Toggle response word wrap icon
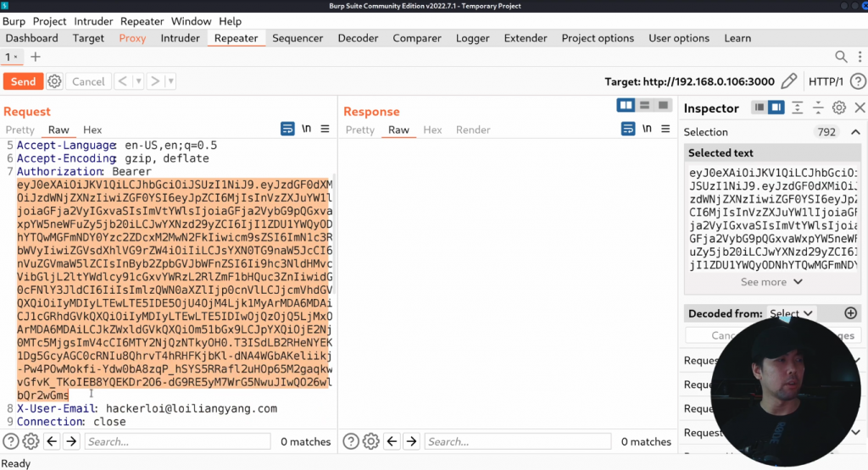 coord(628,129)
